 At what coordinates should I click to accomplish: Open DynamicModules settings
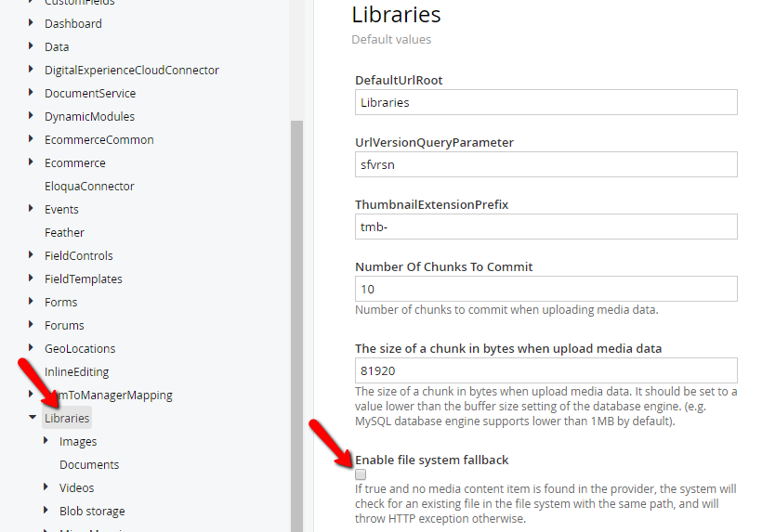coord(89,116)
